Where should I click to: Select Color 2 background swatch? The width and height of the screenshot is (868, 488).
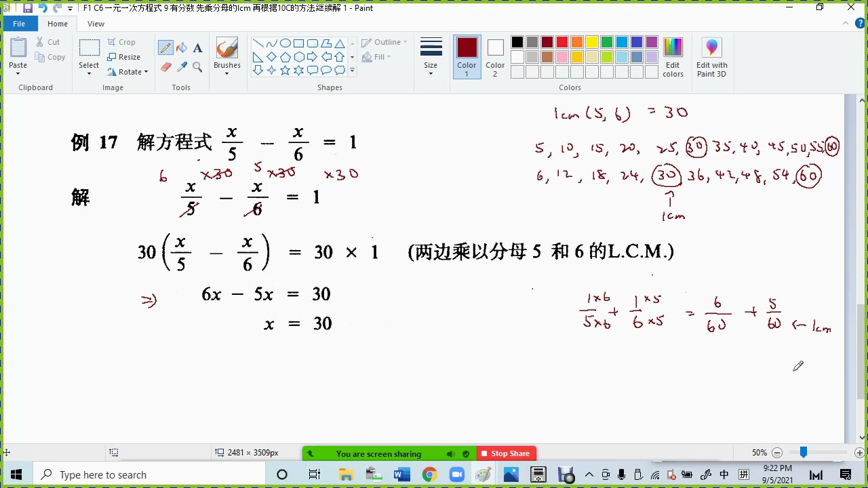point(495,57)
